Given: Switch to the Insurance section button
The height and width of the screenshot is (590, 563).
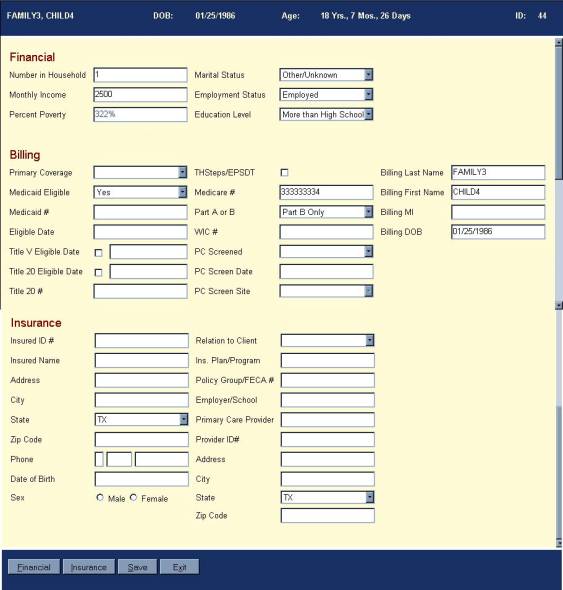Looking at the screenshot, I should coord(89,567).
